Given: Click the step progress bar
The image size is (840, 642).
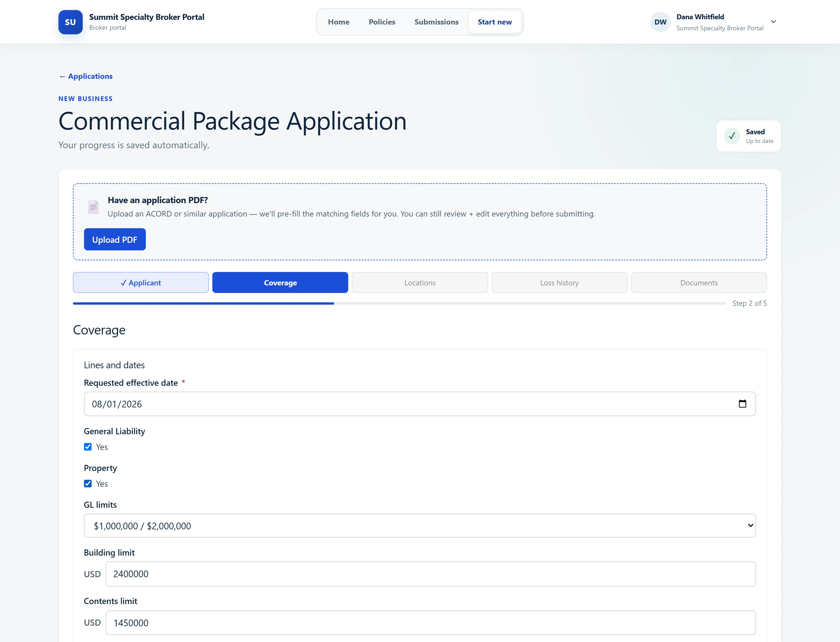Looking at the screenshot, I should click(x=399, y=303).
